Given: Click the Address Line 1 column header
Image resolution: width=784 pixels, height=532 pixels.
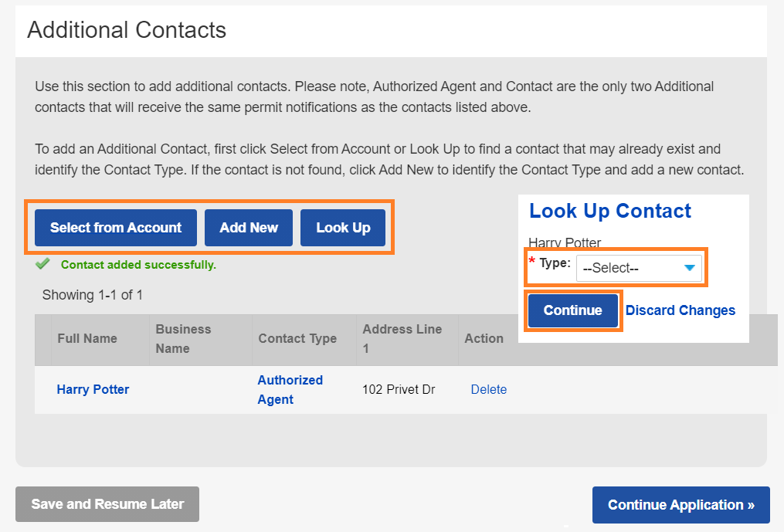Looking at the screenshot, I should coord(402,338).
